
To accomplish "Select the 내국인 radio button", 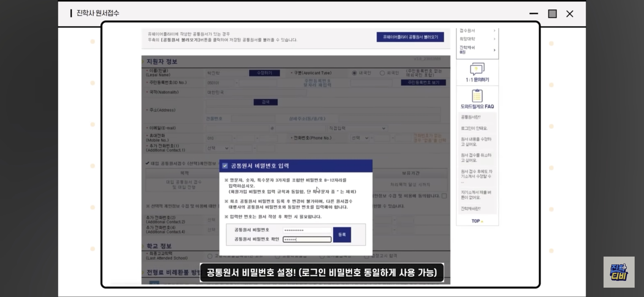I will tap(354, 73).
